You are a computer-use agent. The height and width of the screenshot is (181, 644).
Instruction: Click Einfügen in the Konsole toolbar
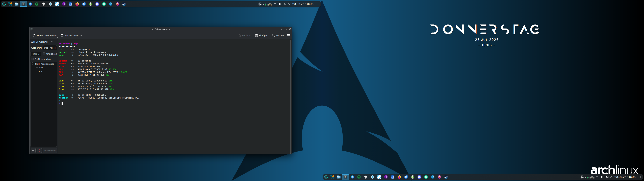[262, 36]
